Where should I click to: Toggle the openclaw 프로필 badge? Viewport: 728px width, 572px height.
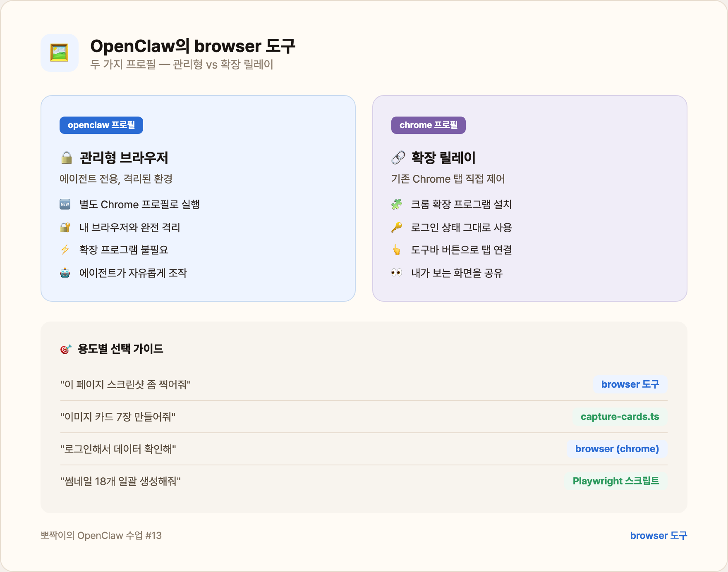tap(101, 125)
